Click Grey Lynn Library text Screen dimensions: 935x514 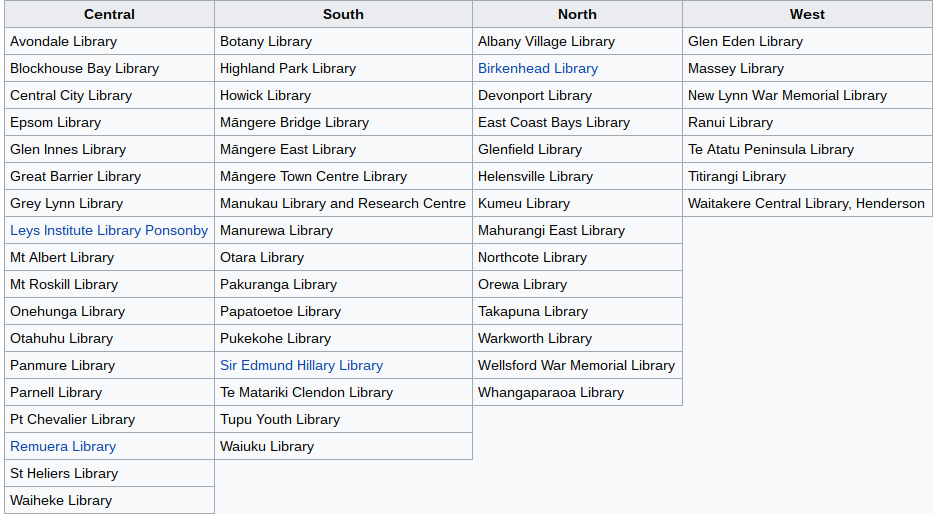(66, 203)
